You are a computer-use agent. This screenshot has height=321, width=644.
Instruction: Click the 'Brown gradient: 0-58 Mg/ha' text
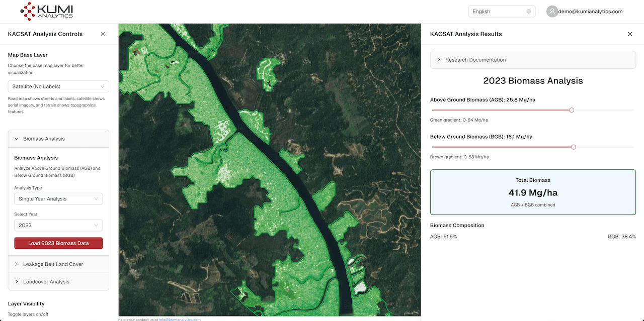click(x=459, y=157)
